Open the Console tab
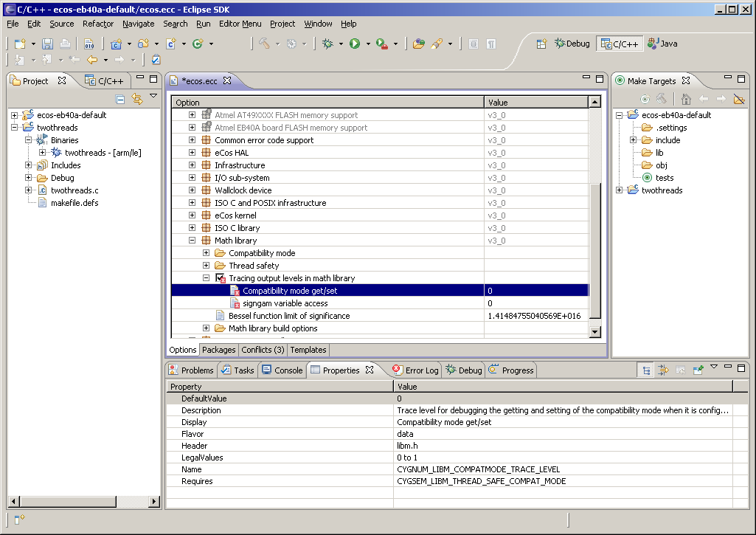The height and width of the screenshot is (535, 756). coord(282,370)
